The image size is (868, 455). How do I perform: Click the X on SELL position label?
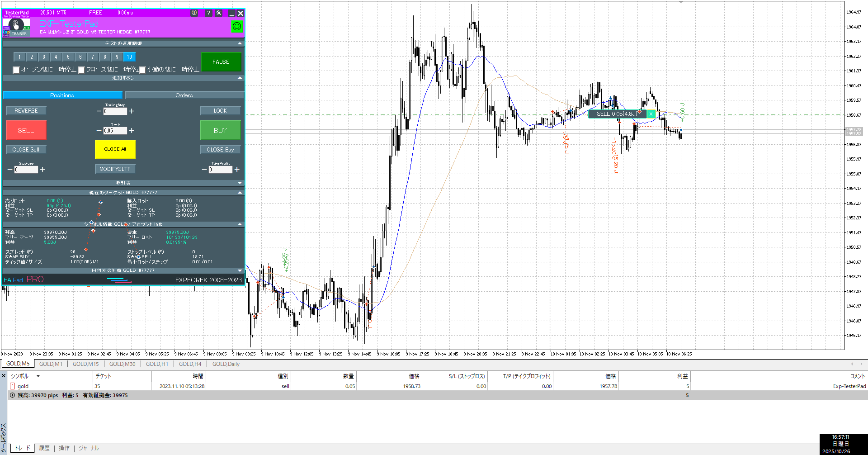651,114
